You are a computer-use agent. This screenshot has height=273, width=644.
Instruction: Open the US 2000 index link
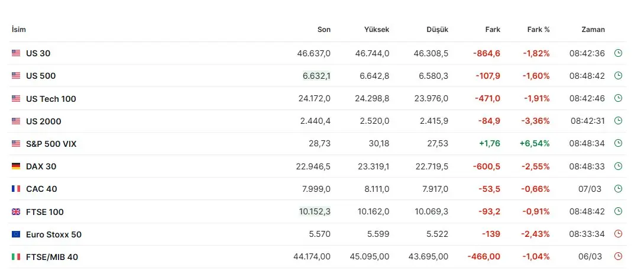(x=43, y=121)
